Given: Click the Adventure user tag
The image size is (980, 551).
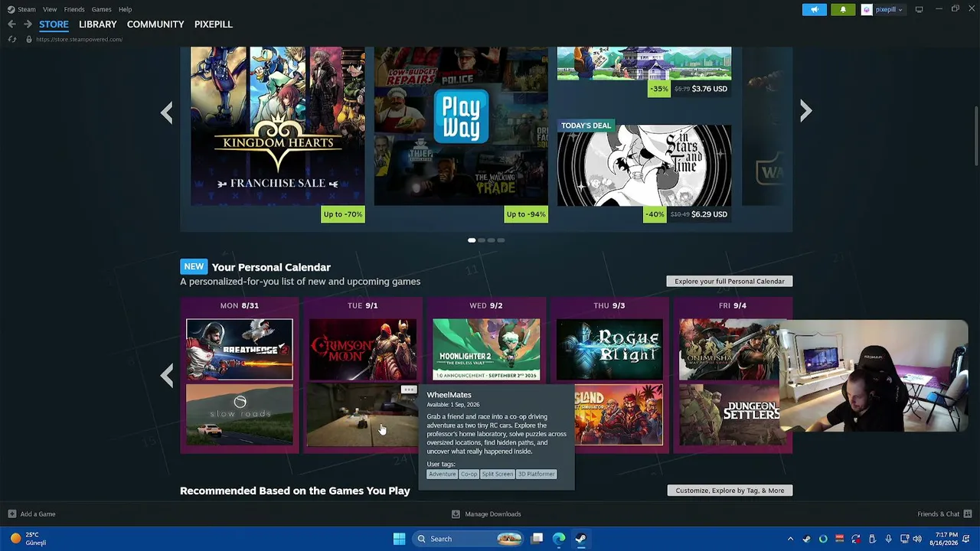Looking at the screenshot, I should click(443, 474).
